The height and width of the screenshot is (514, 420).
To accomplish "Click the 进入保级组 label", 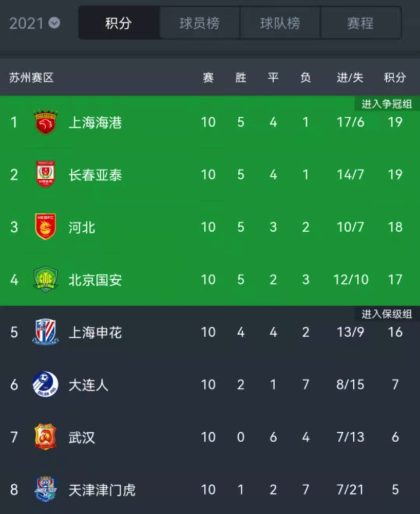I will [387, 314].
